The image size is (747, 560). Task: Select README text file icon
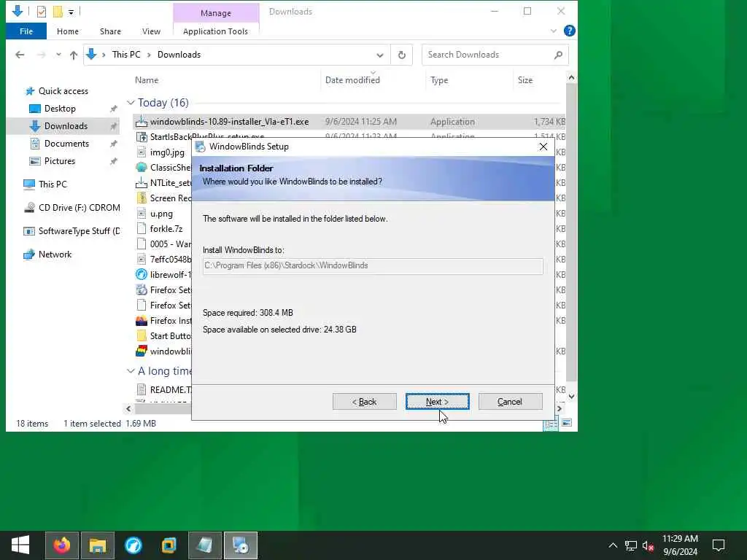141,389
